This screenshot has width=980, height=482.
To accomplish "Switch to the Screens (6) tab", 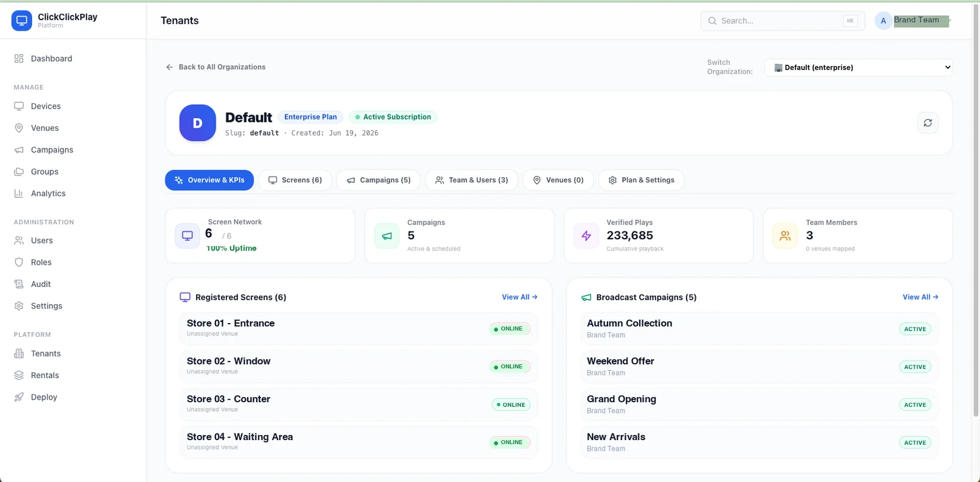I will click(x=295, y=180).
